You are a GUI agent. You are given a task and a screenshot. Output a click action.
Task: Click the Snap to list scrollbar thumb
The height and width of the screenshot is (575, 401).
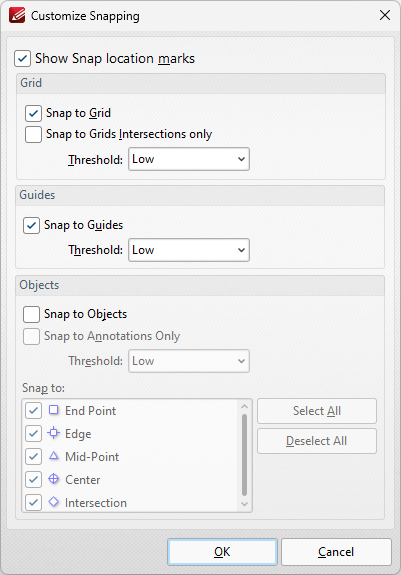244,455
